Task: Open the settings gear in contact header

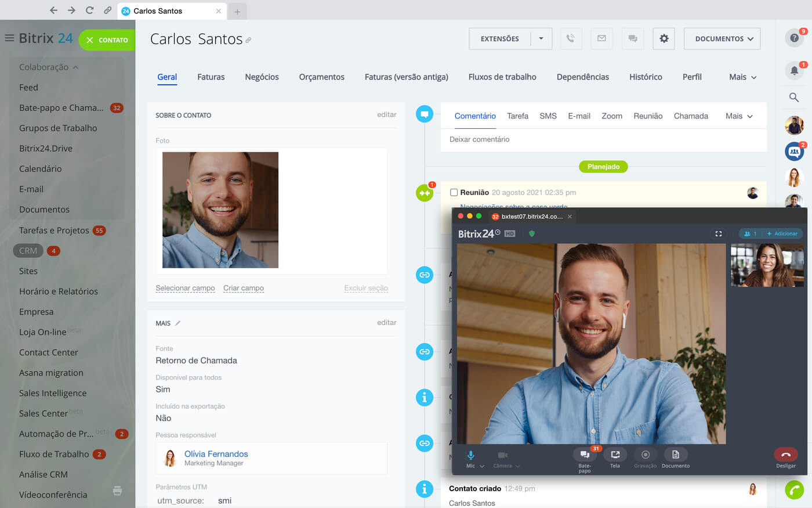Action: click(664, 39)
